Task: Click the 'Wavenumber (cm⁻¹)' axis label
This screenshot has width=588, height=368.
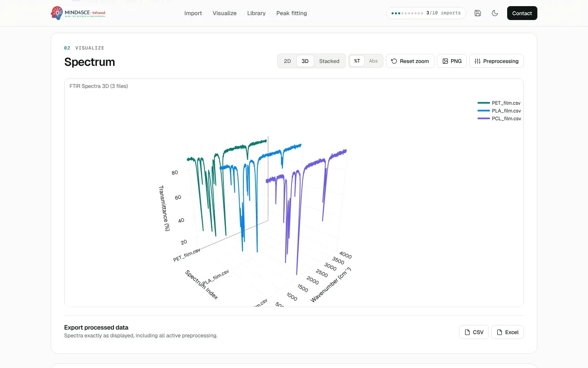Action: point(331,285)
